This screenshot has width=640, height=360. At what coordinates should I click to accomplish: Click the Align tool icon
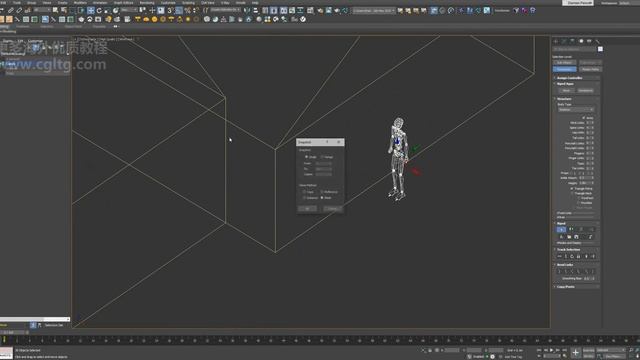pyautogui.click(x=255, y=10)
